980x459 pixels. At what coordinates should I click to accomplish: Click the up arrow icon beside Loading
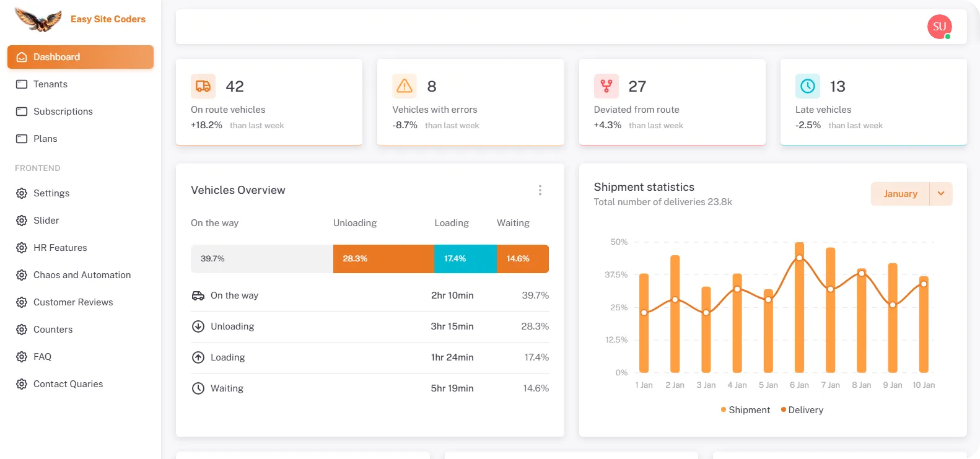[x=198, y=357]
